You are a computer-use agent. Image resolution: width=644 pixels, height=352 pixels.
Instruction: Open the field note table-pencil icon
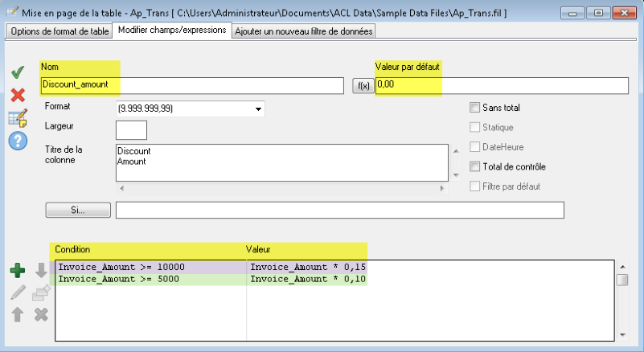coord(18,118)
